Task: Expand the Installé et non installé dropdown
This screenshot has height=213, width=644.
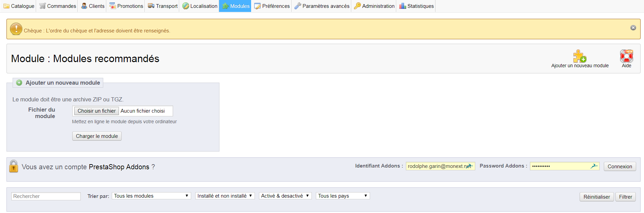Action: 225,196
